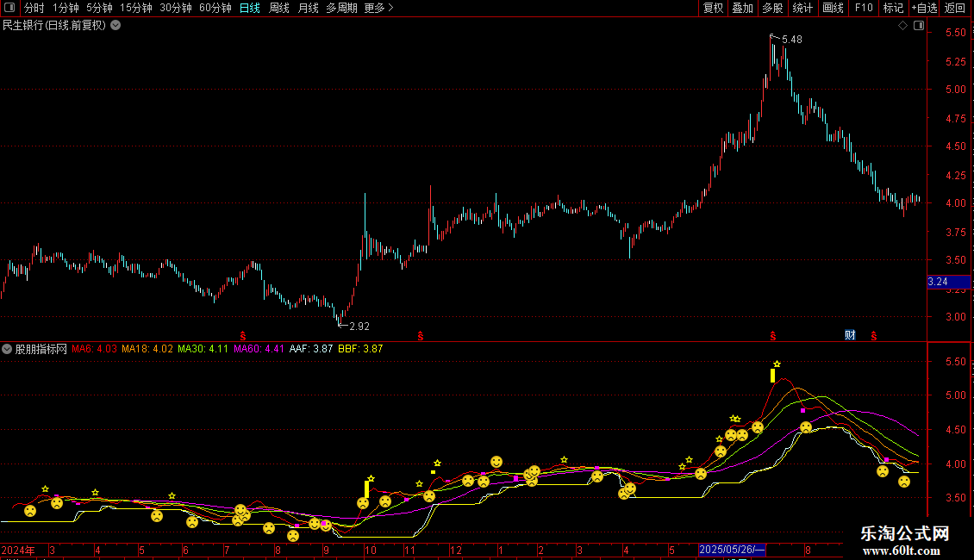974x560 pixels.
Task: Click the diamond icon above the chart
Action: point(902,26)
